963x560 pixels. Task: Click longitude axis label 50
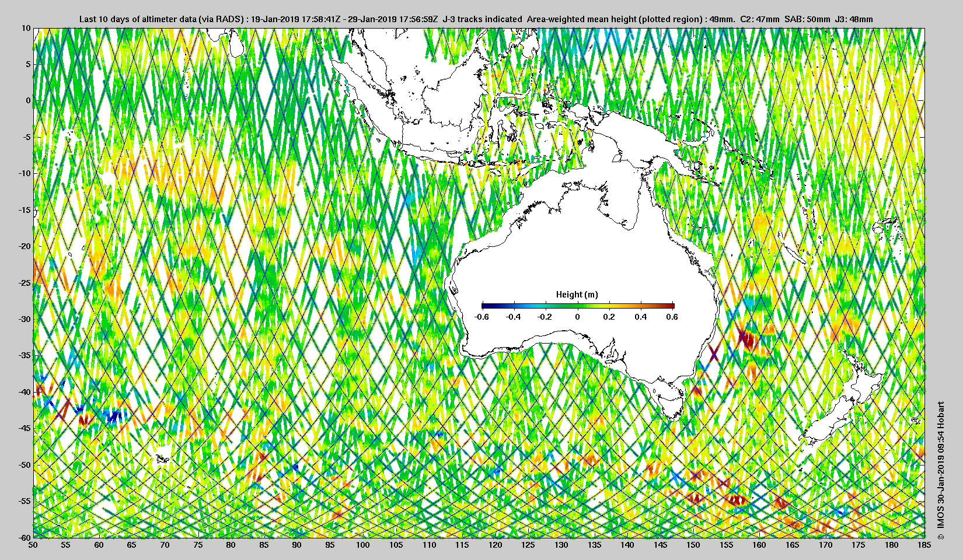[x=33, y=545]
